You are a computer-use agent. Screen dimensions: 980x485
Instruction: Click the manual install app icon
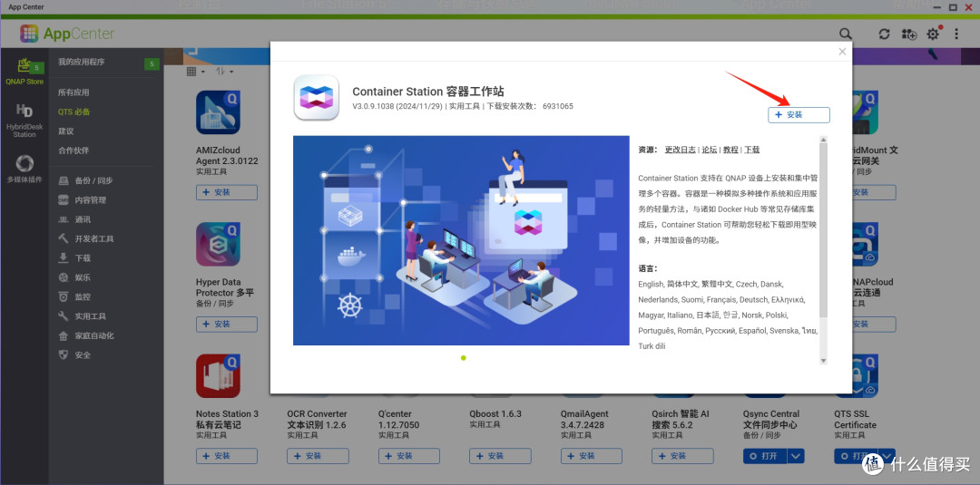click(x=908, y=34)
